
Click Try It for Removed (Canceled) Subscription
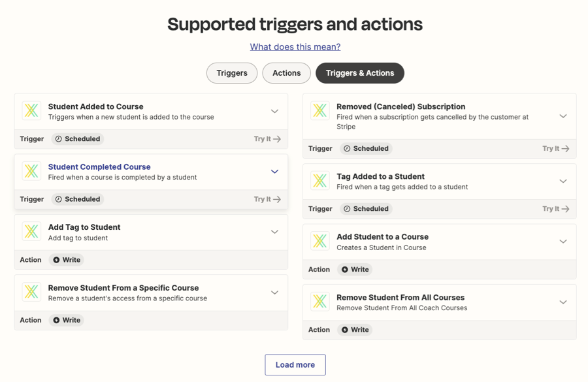pos(556,148)
